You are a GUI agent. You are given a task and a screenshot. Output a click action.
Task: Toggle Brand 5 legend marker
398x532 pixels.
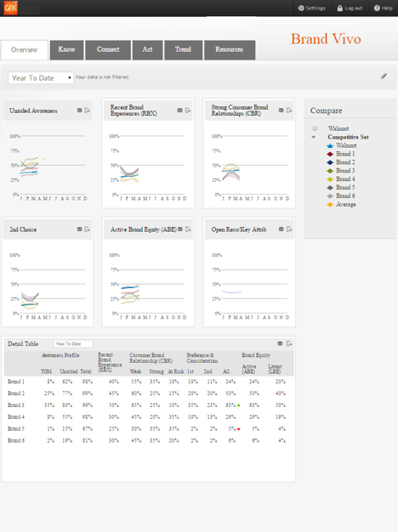coord(330,188)
